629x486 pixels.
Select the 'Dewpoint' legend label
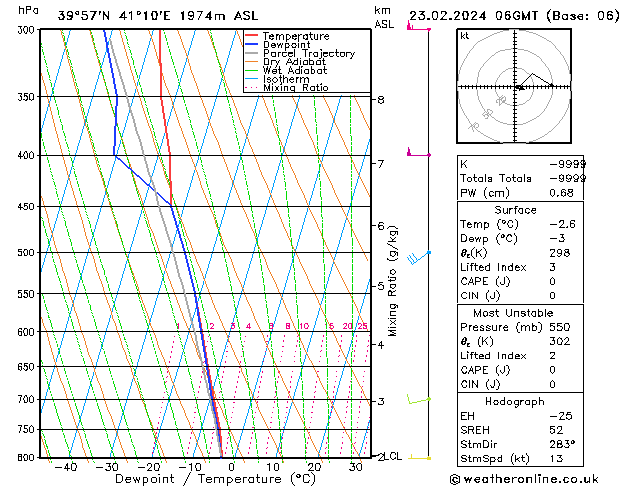286,45
